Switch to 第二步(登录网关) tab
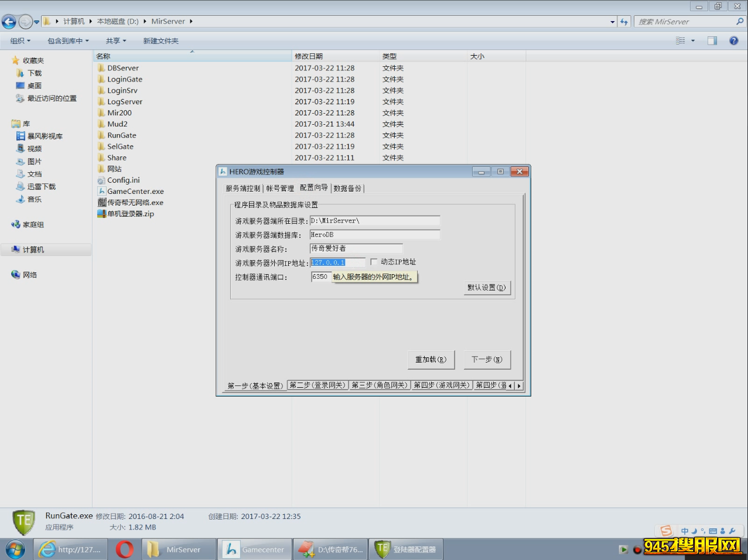Screen dimensions: 748x560 coord(317,385)
